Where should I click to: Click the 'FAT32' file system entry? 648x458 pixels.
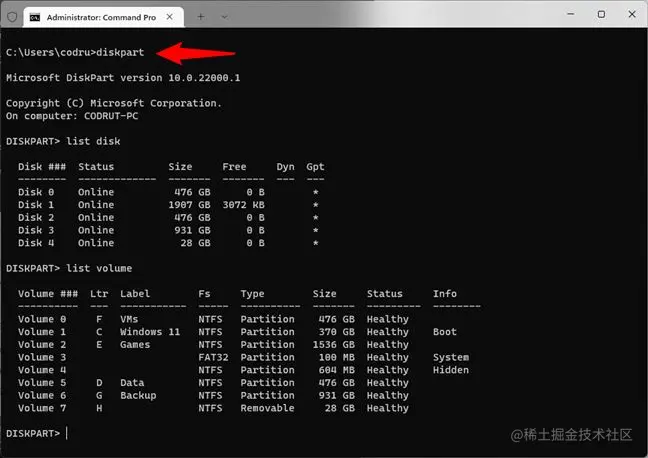[x=213, y=357]
